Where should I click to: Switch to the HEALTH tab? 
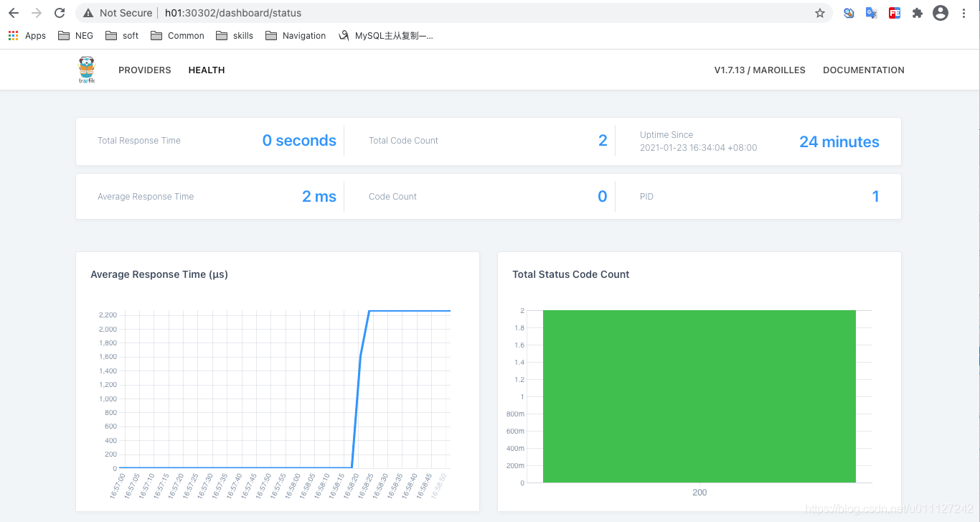pos(207,70)
